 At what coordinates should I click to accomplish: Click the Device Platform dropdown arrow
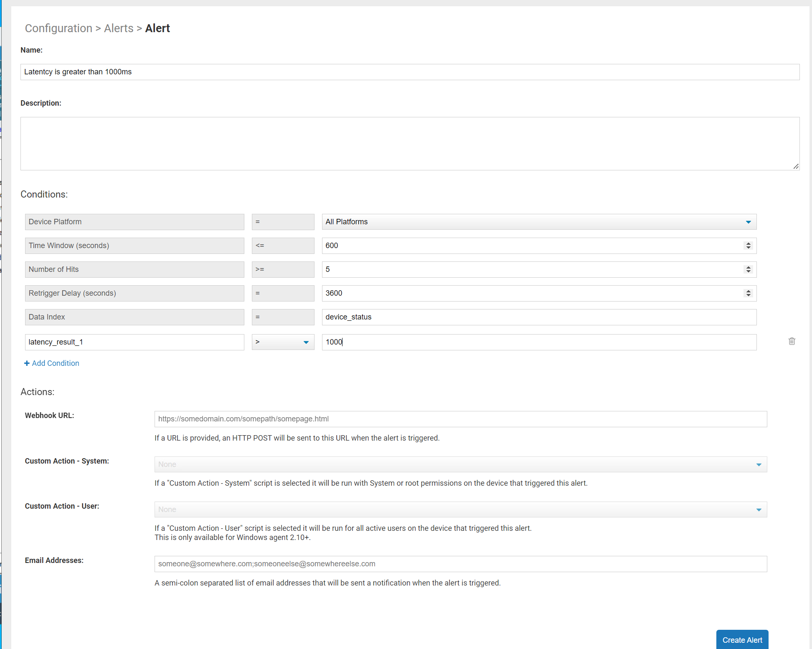click(x=749, y=222)
